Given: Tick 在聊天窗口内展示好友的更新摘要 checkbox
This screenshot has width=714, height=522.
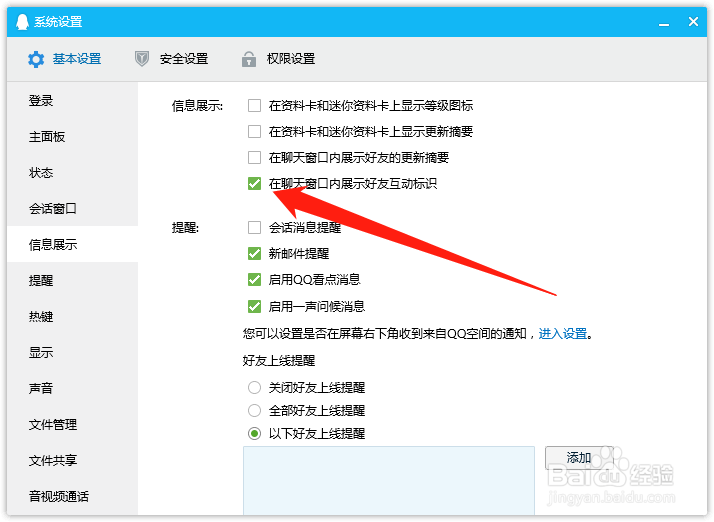Looking at the screenshot, I should coord(255,158).
